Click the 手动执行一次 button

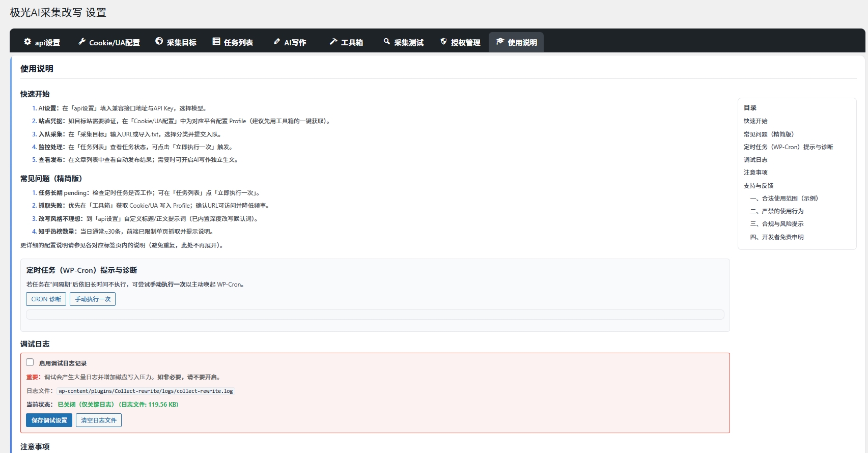pyautogui.click(x=93, y=299)
